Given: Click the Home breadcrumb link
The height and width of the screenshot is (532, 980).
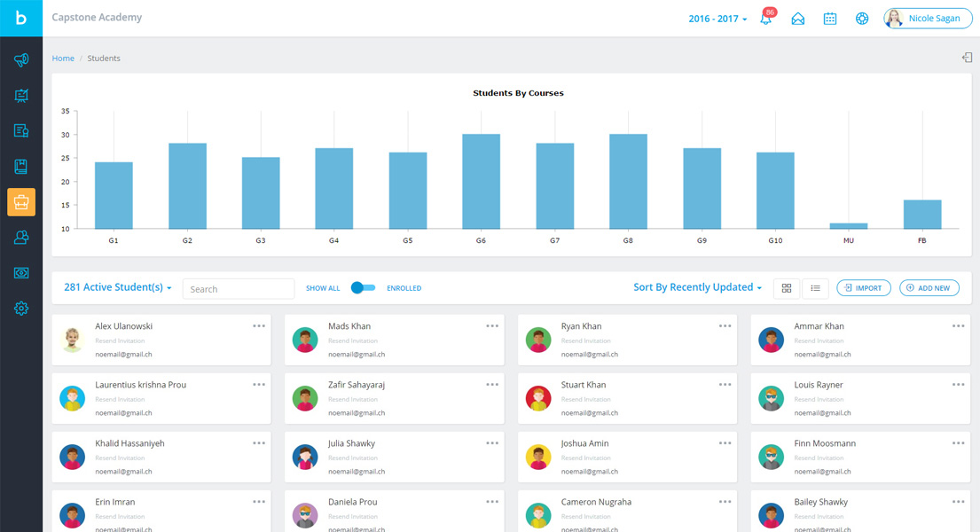Looking at the screenshot, I should click(x=63, y=59).
